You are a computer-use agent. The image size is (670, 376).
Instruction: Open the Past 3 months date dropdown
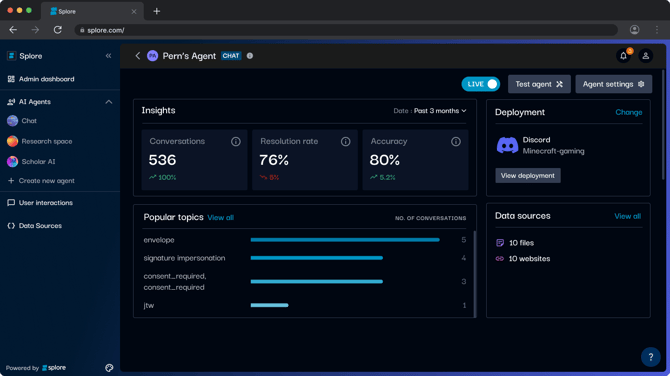pyautogui.click(x=440, y=111)
